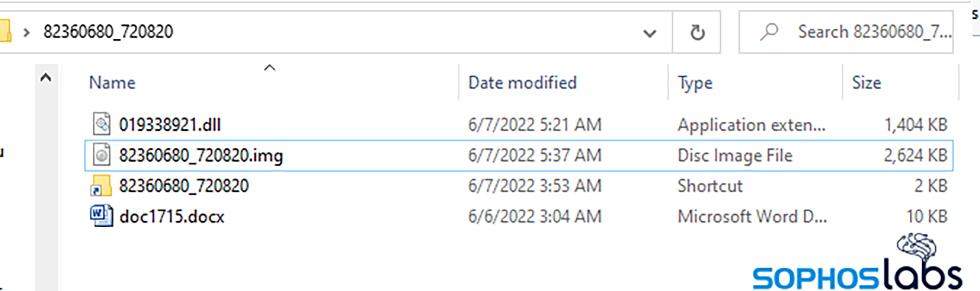The image size is (980, 291).
Task: Click the Word icon for doc1715.docx
Action: pos(101,216)
